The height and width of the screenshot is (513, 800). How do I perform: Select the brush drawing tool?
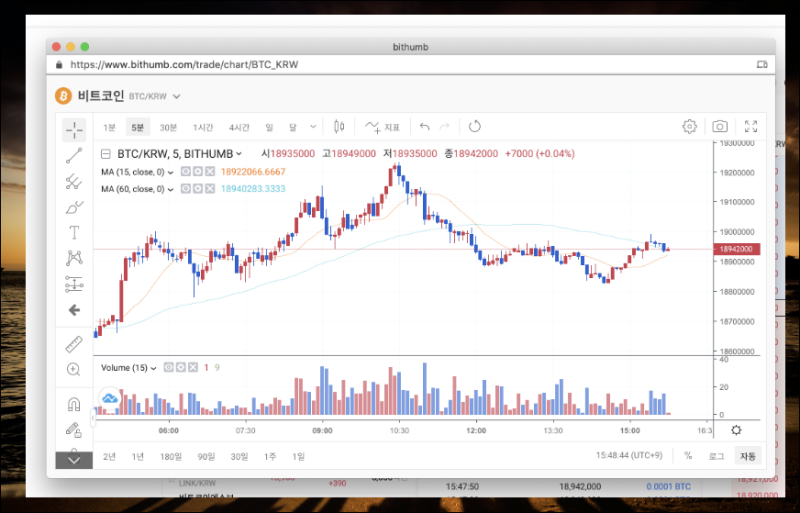(x=74, y=207)
